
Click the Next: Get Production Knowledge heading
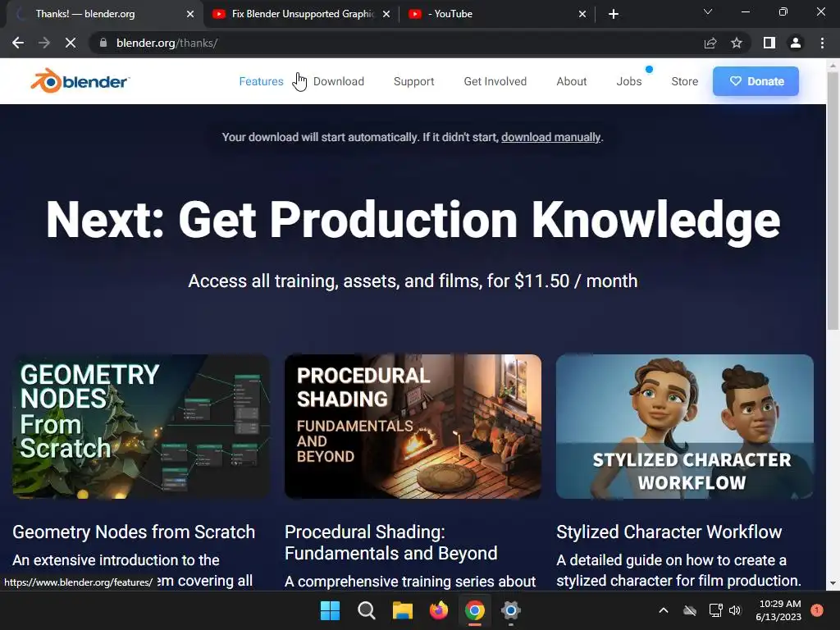(413, 220)
